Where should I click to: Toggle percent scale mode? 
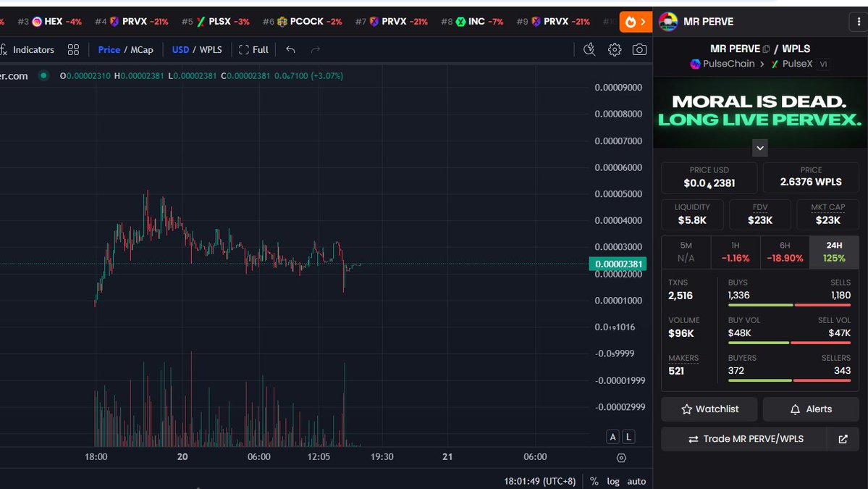[594, 481]
